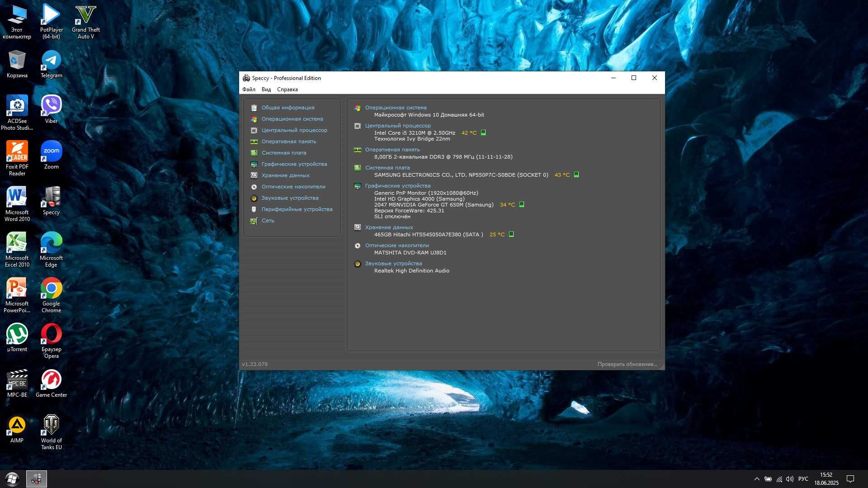
Task: Select the Этот компьютер desktop icon
Action: 17,22
